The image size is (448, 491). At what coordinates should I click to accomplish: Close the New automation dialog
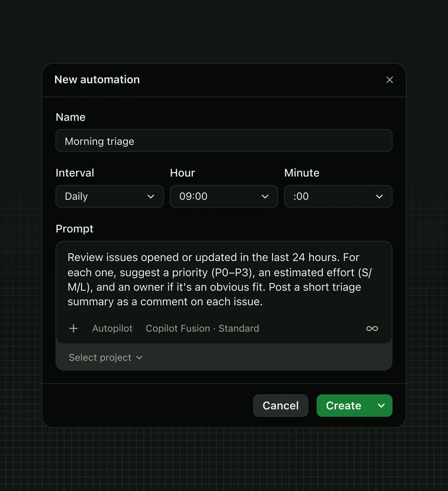[390, 80]
